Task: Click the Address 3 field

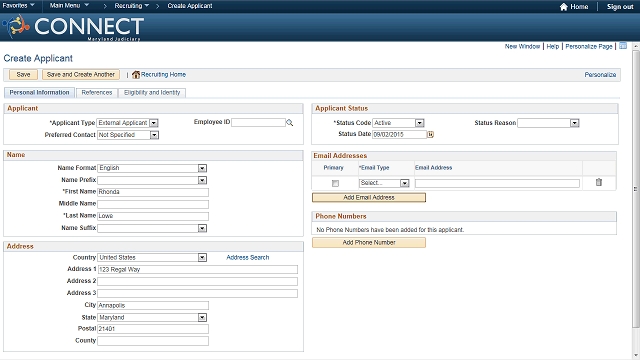Action: 198,293
